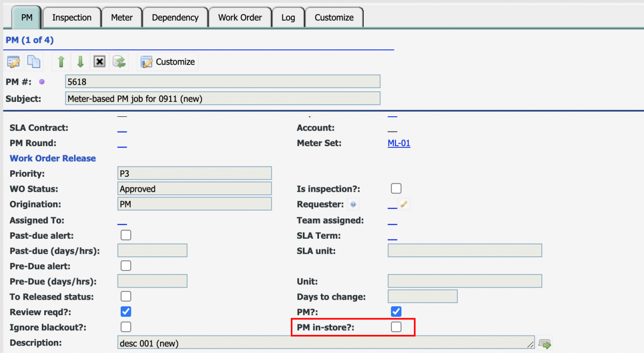644x353 pixels.
Task: Click the Customize toolbar button
Action: (x=168, y=62)
